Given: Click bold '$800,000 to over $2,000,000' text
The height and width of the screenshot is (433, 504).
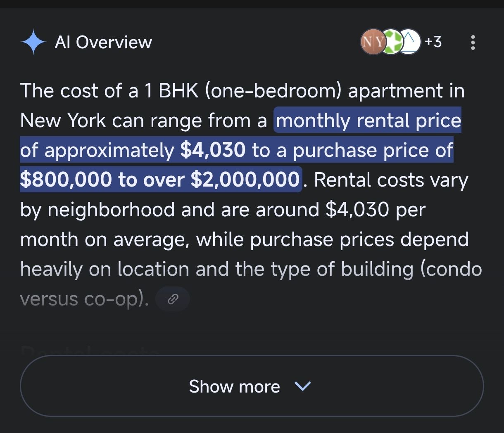Looking at the screenshot, I should point(160,180).
